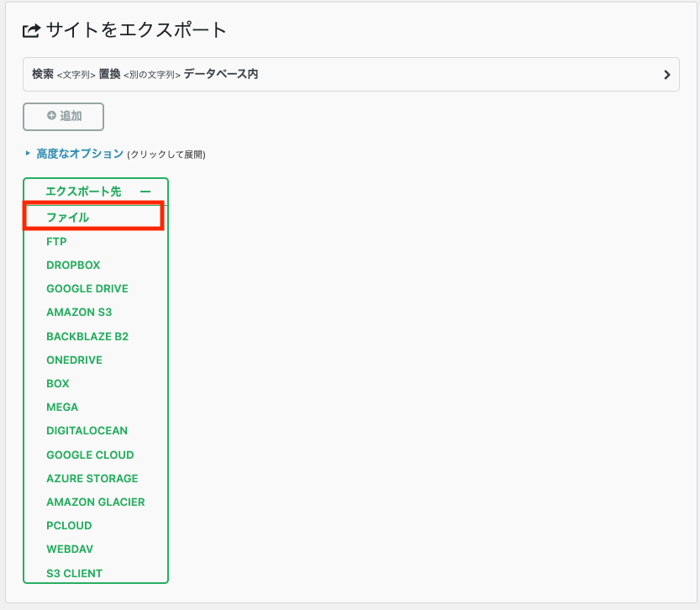The image size is (700, 610).
Task: Pick Azure Storage export target
Action: 92,478
